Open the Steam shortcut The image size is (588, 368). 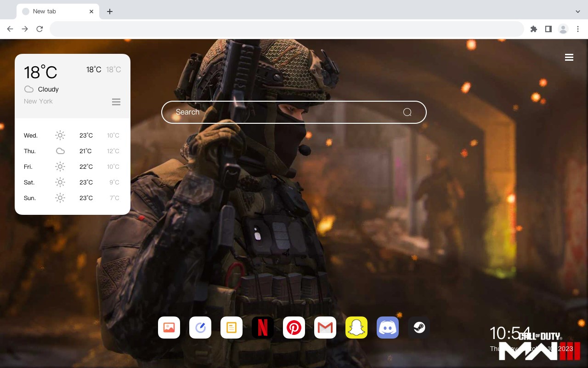pyautogui.click(x=419, y=328)
